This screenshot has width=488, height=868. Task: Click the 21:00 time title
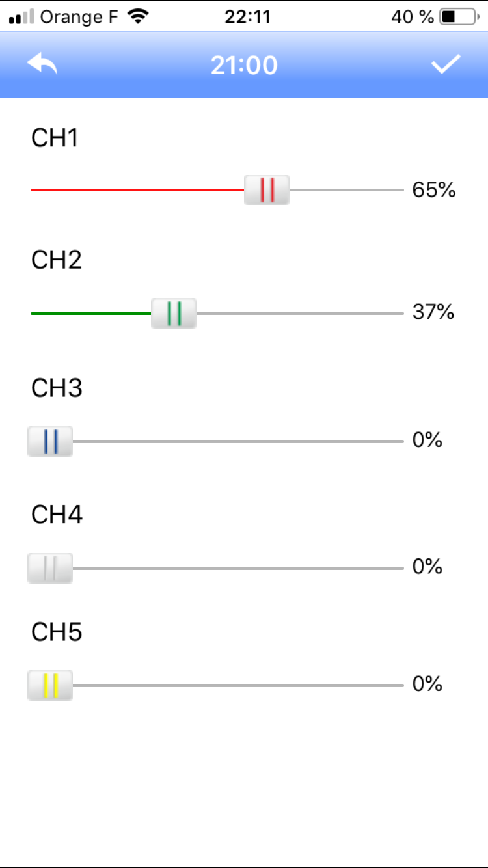244,65
